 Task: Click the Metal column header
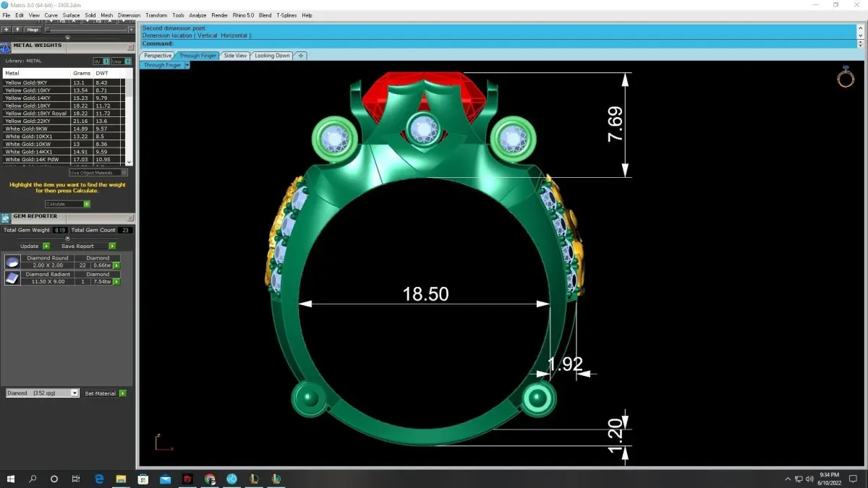[36, 73]
